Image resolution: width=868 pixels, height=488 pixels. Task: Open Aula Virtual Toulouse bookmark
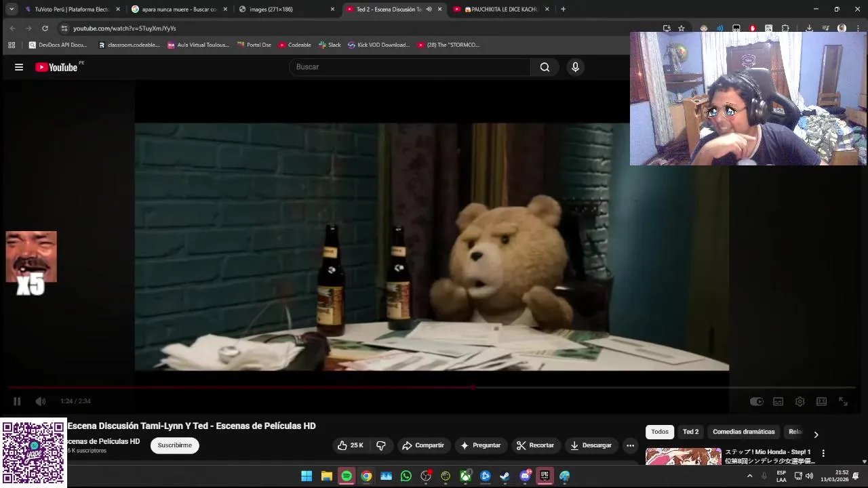(198, 45)
